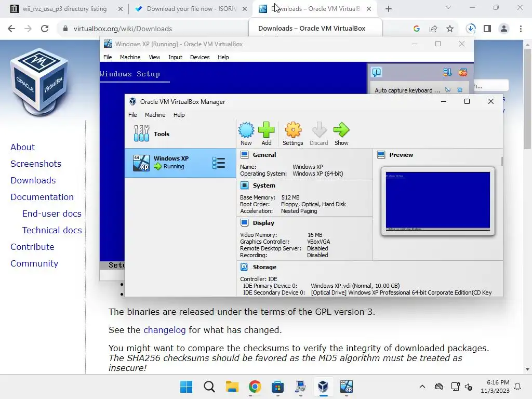532x399 pixels.
Task: Open Devices menu in Windows XP VM window
Action: [x=199, y=57]
